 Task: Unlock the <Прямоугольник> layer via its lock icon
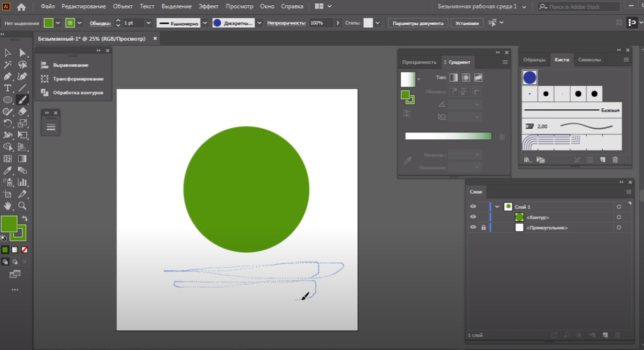click(483, 228)
